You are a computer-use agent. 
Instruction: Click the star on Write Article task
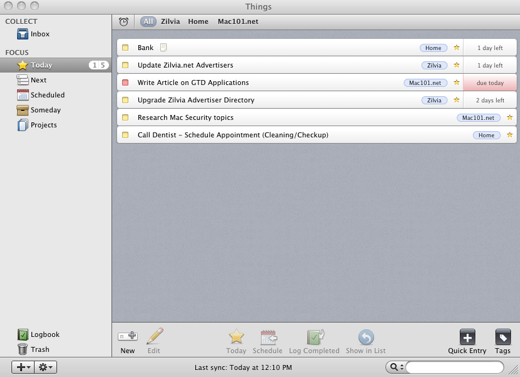457,82
